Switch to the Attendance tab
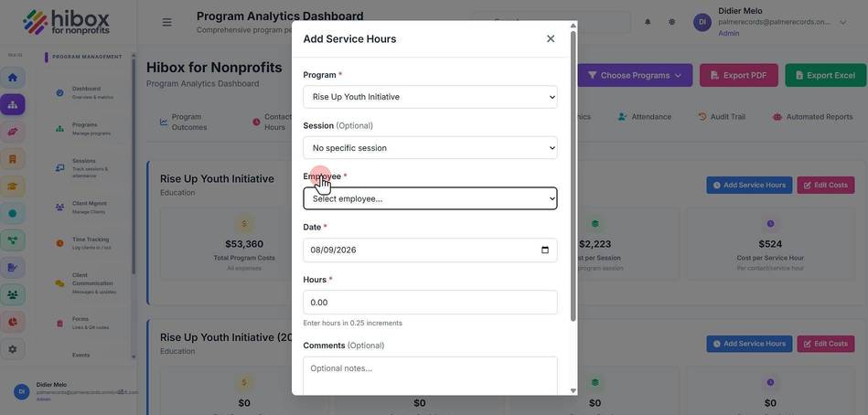The width and height of the screenshot is (868, 415). [x=644, y=117]
